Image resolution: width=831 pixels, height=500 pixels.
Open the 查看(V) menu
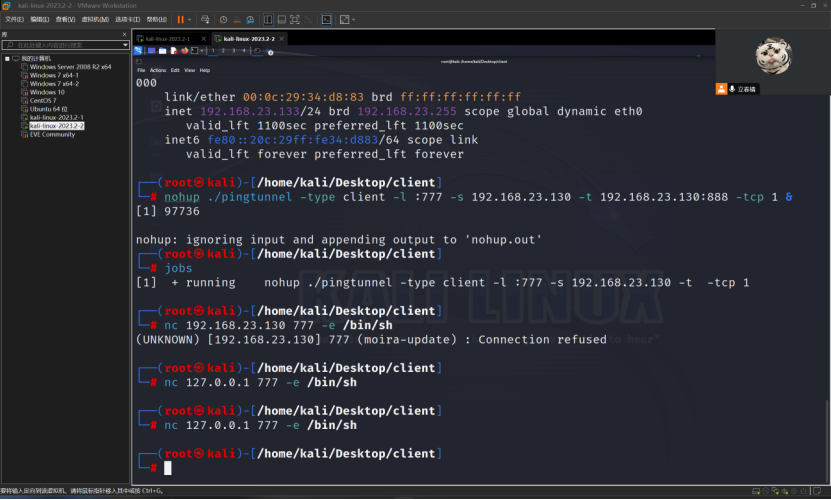point(65,20)
